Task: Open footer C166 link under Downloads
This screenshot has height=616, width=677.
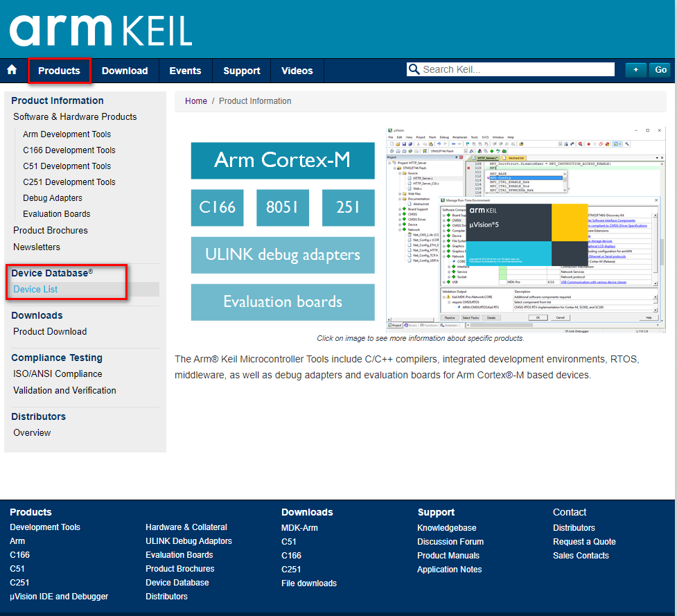Action: (292, 556)
